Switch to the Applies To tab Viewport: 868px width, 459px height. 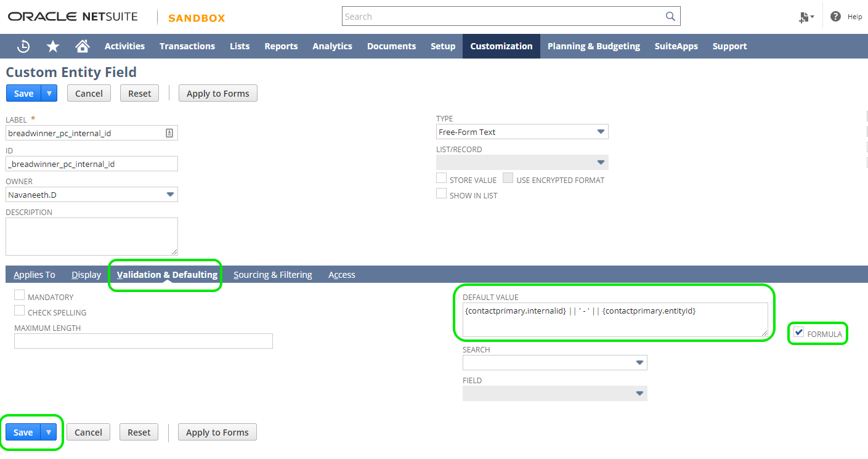pyautogui.click(x=34, y=275)
